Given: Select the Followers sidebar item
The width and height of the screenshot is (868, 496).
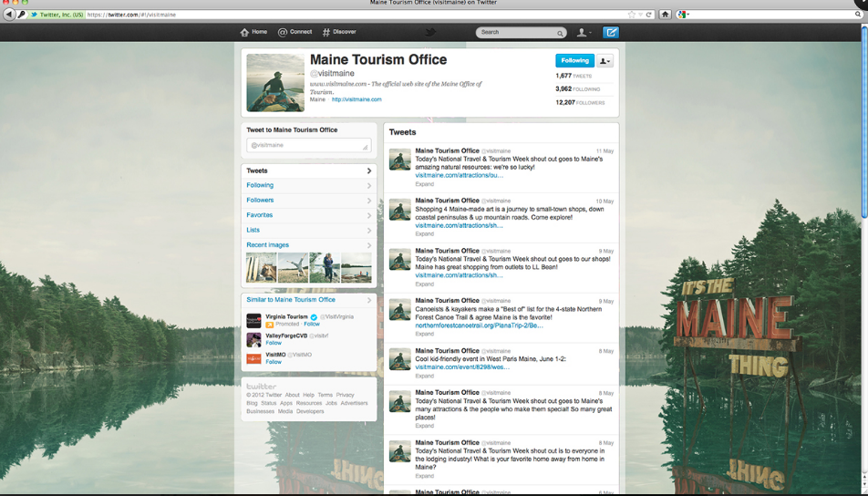Looking at the screenshot, I should [x=309, y=201].
